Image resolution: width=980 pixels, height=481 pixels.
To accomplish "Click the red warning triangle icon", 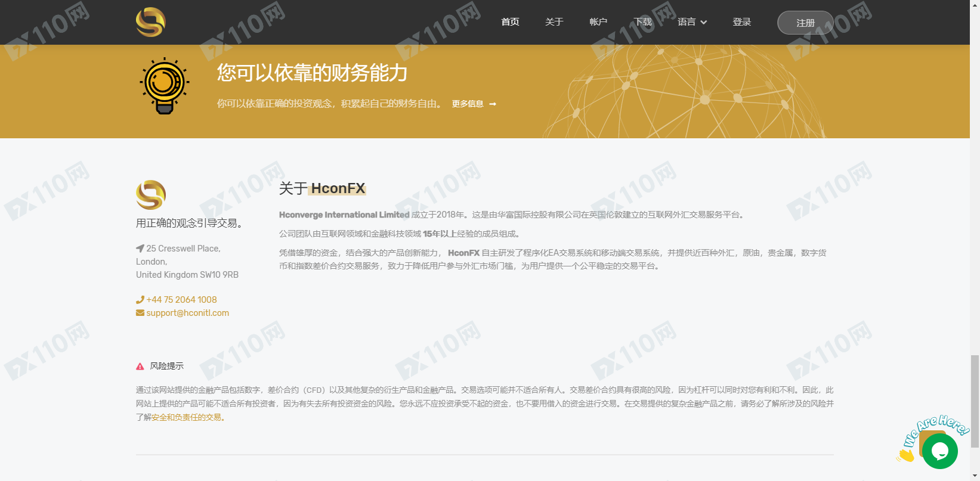I will point(140,367).
